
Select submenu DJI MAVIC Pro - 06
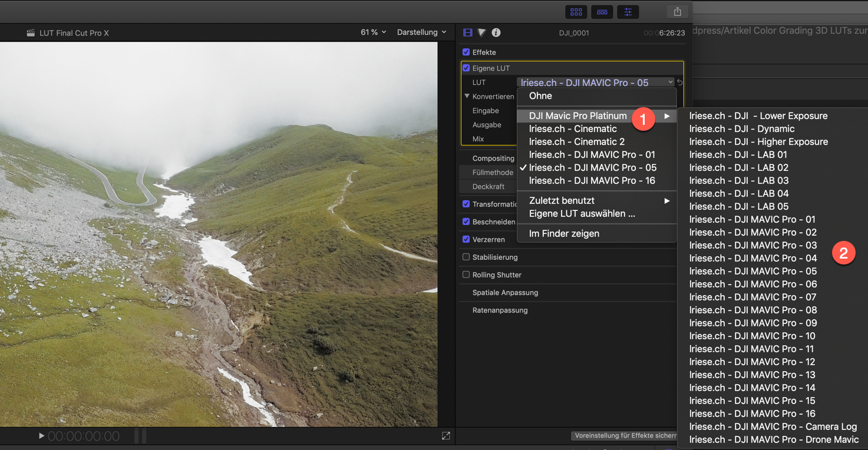[773, 284]
